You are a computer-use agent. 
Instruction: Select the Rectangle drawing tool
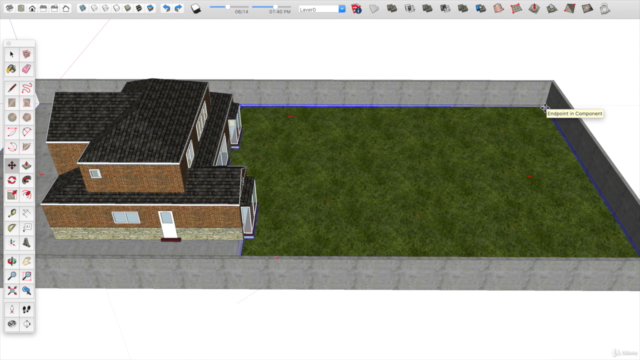(x=12, y=102)
